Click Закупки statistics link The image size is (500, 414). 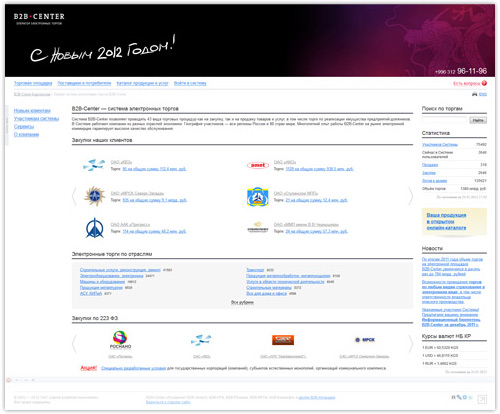point(429,173)
